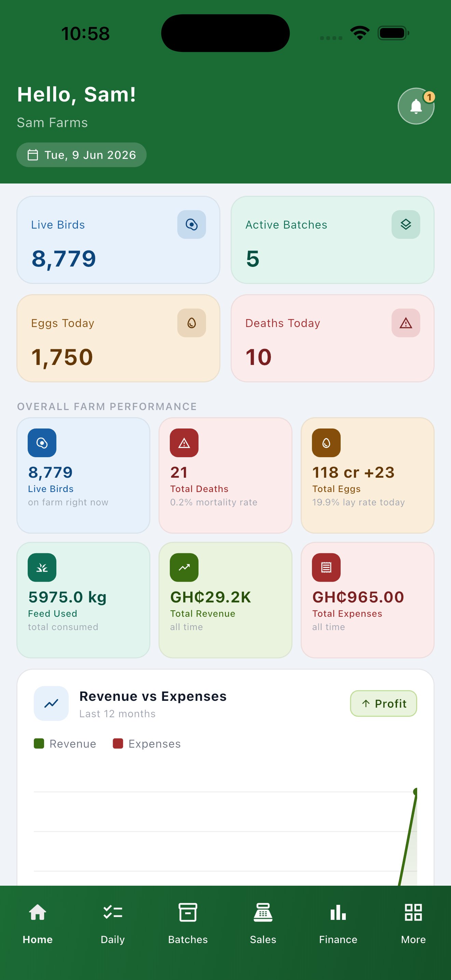Tap the Deaths Today warning icon

tap(406, 323)
